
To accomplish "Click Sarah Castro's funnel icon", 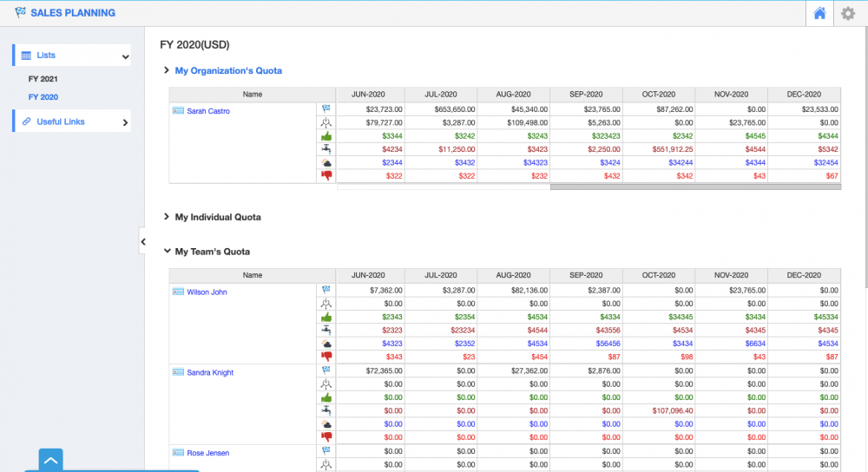I will (326, 123).
